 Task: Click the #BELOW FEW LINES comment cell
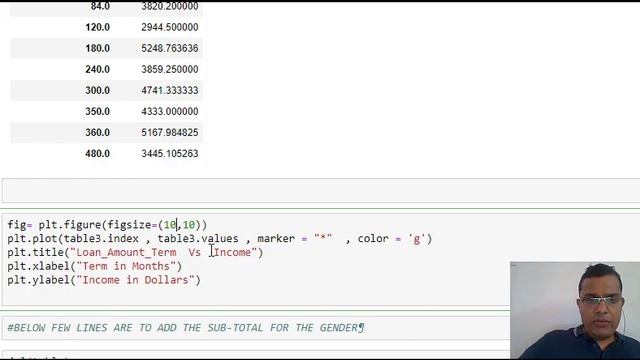pyautogui.click(x=256, y=328)
